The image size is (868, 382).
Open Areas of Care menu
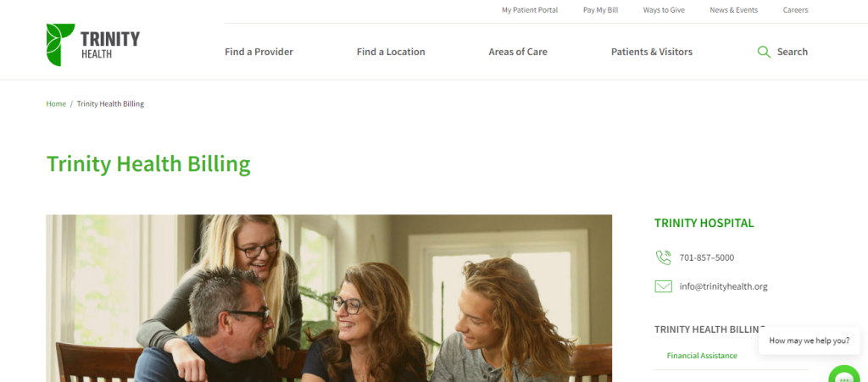click(x=518, y=52)
